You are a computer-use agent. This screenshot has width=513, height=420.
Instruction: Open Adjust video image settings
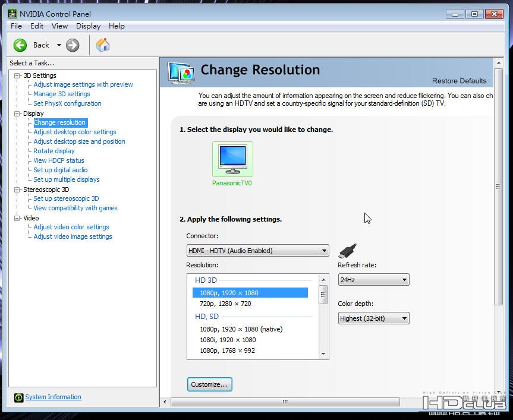coord(73,236)
